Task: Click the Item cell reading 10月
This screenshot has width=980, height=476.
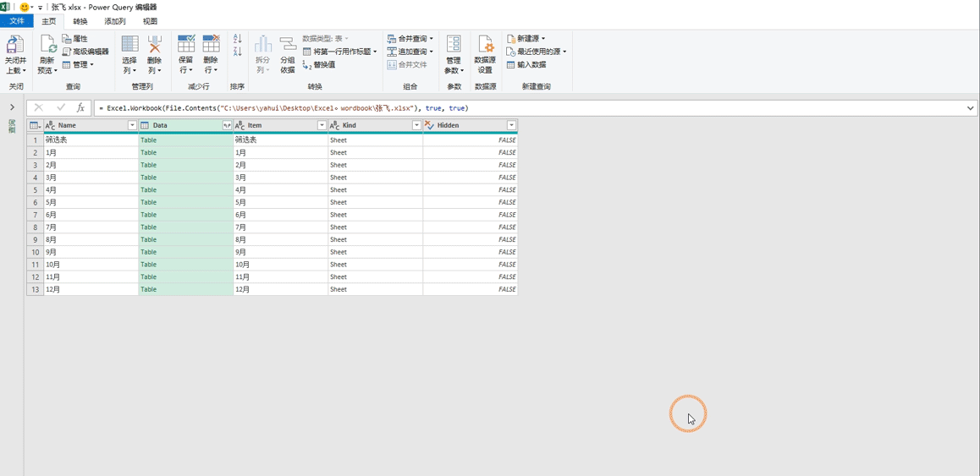Action: [281, 265]
